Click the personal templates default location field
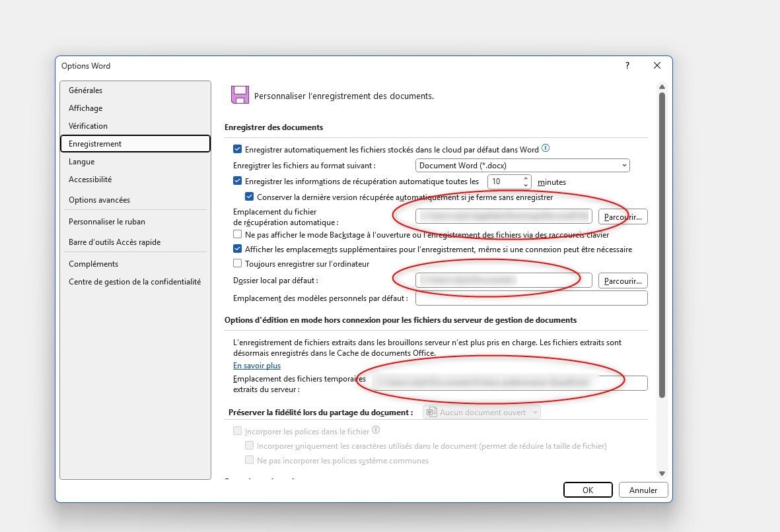 pyautogui.click(x=531, y=298)
